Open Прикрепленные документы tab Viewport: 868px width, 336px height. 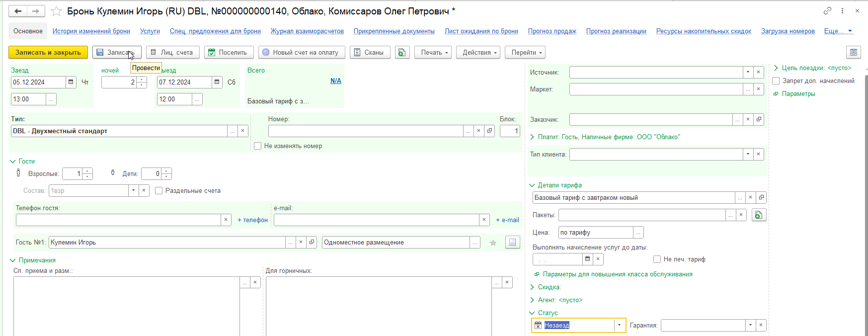(x=394, y=31)
